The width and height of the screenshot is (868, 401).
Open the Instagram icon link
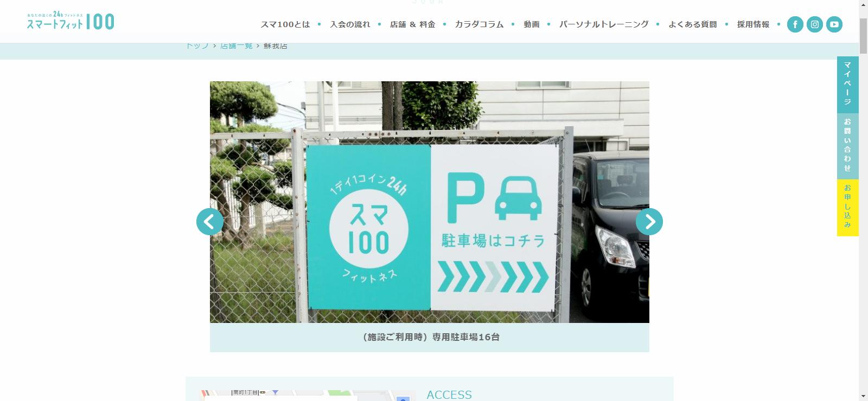click(x=815, y=24)
